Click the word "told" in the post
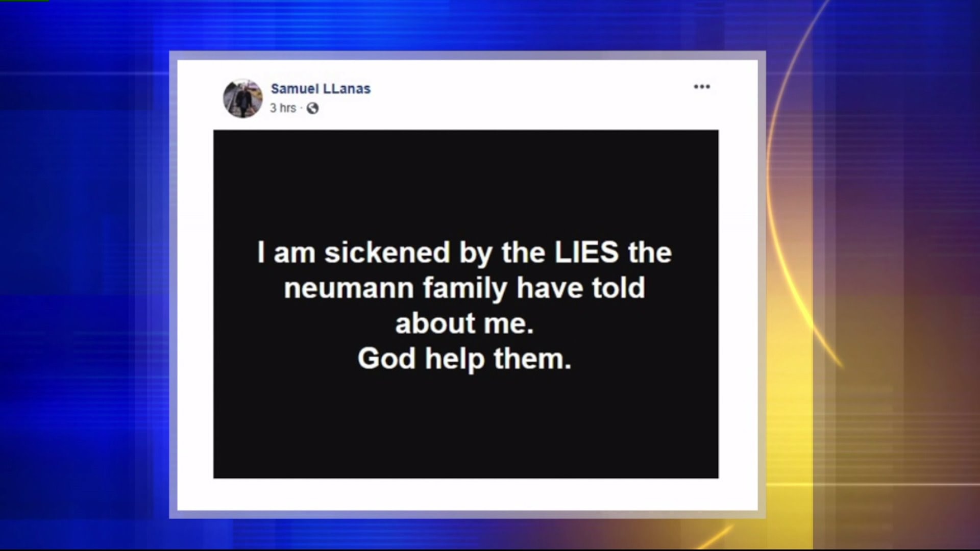 tap(619, 288)
